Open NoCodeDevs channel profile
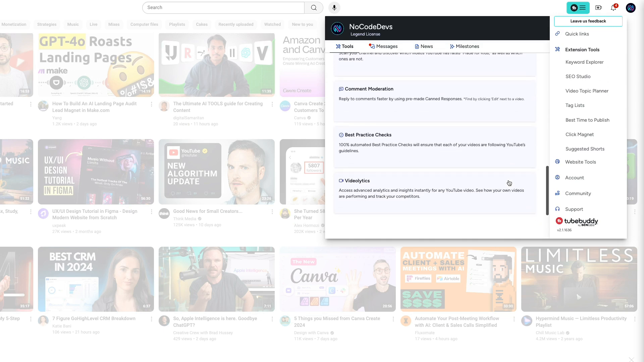The width and height of the screenshot is (644, 362). 338,29
